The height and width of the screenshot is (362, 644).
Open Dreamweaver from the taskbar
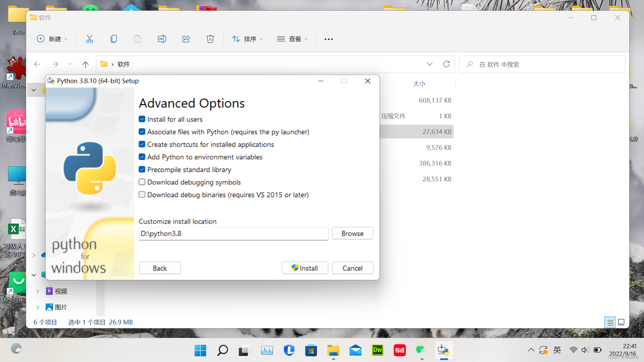tap(377, 350)
